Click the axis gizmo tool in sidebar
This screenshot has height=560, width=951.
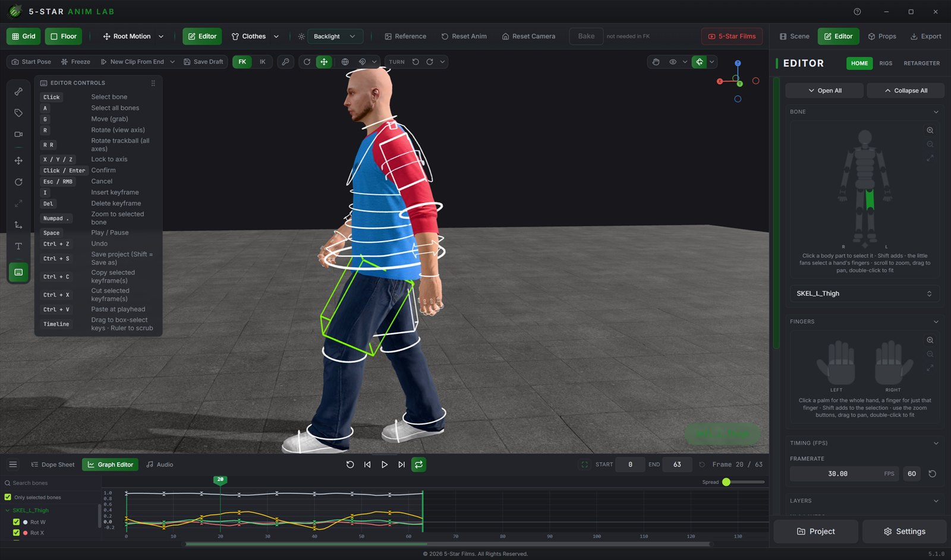[x=18, y=225]
